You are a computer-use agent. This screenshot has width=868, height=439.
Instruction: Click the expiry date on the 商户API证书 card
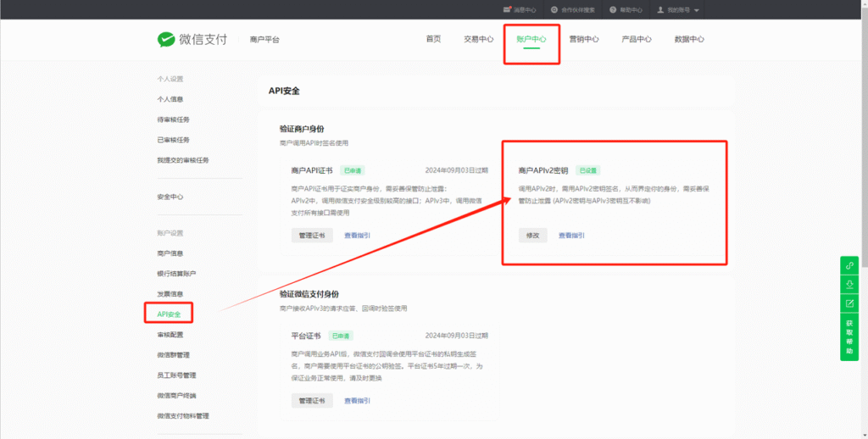pyautogui.click(x=457, y=170)
